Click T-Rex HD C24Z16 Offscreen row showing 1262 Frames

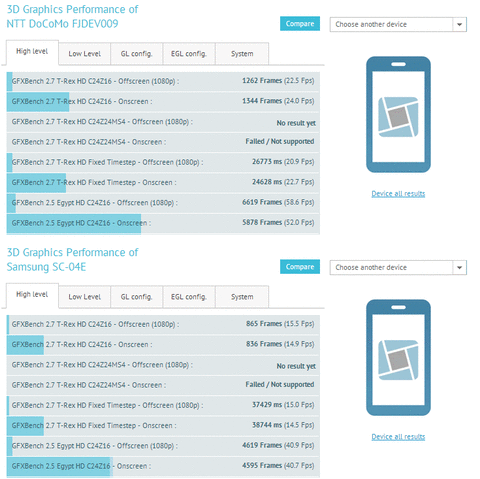point(163,81)
